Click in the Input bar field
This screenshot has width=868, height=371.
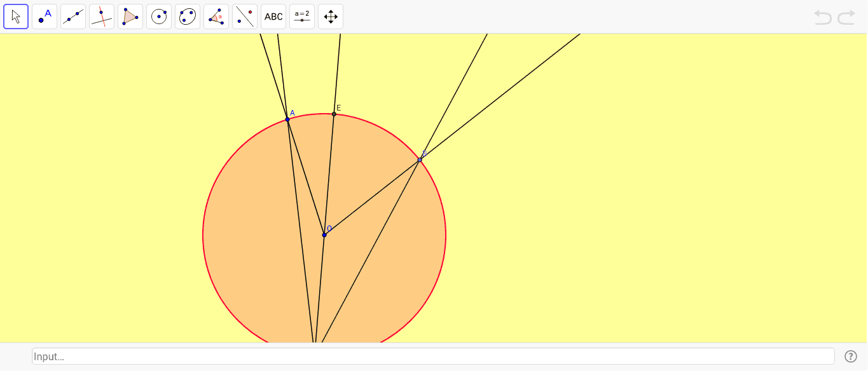(433, 356)
